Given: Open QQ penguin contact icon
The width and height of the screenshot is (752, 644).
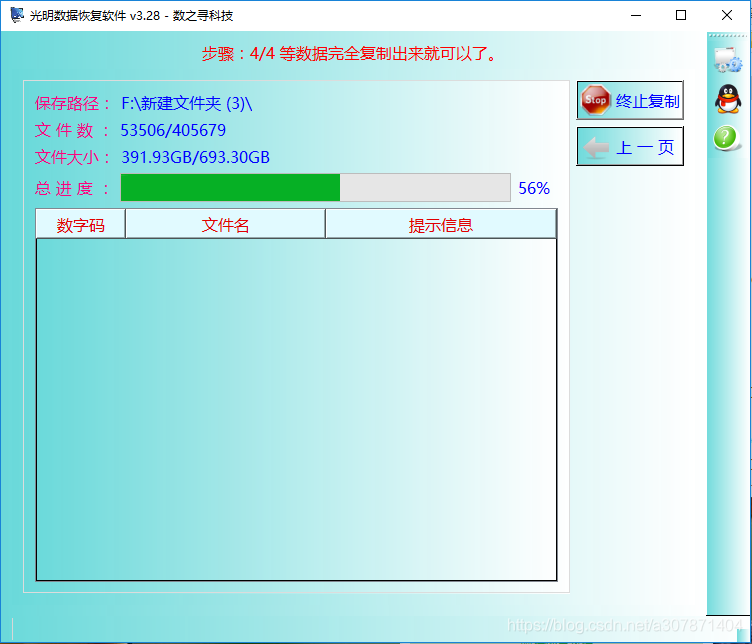Looking at the screenshot, I should [728, 99].
